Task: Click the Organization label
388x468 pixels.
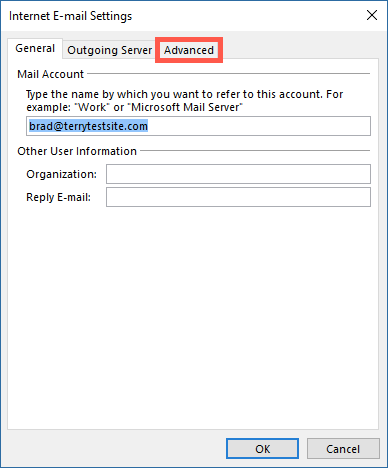Action: 61,174
